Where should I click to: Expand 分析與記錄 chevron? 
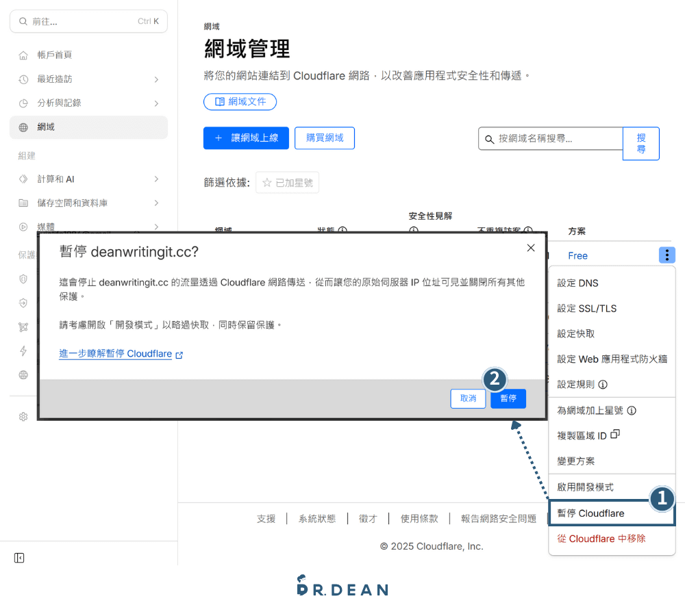(156, 103)
